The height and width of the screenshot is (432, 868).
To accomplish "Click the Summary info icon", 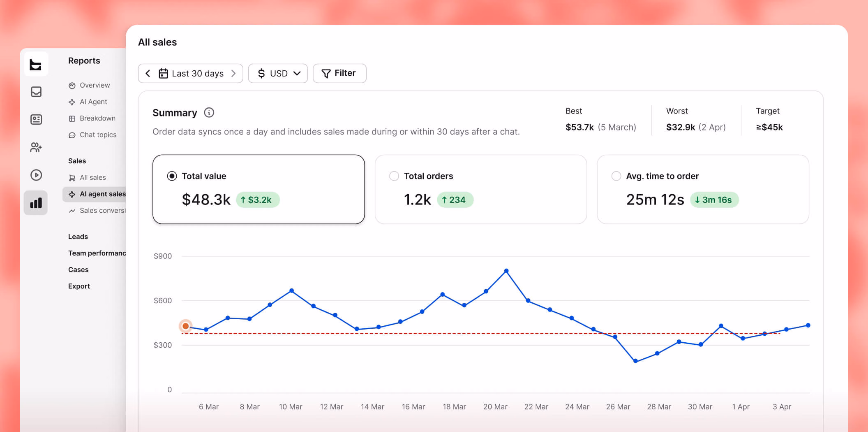I will 209,112.
